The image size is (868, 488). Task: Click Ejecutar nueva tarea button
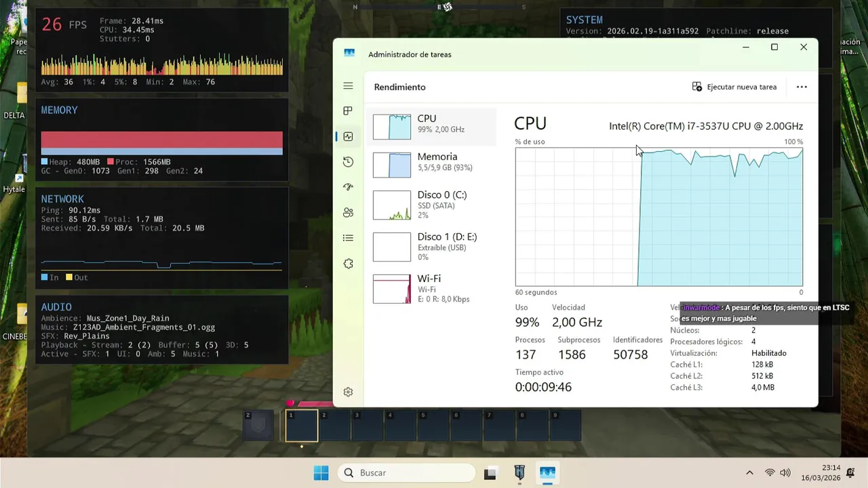pyautogui.click(x=734, y=87)
